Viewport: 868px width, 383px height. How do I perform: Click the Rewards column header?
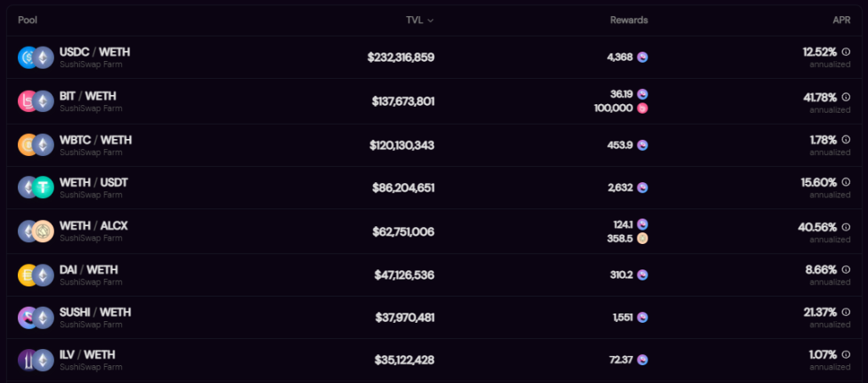click(x=629, y=20)
